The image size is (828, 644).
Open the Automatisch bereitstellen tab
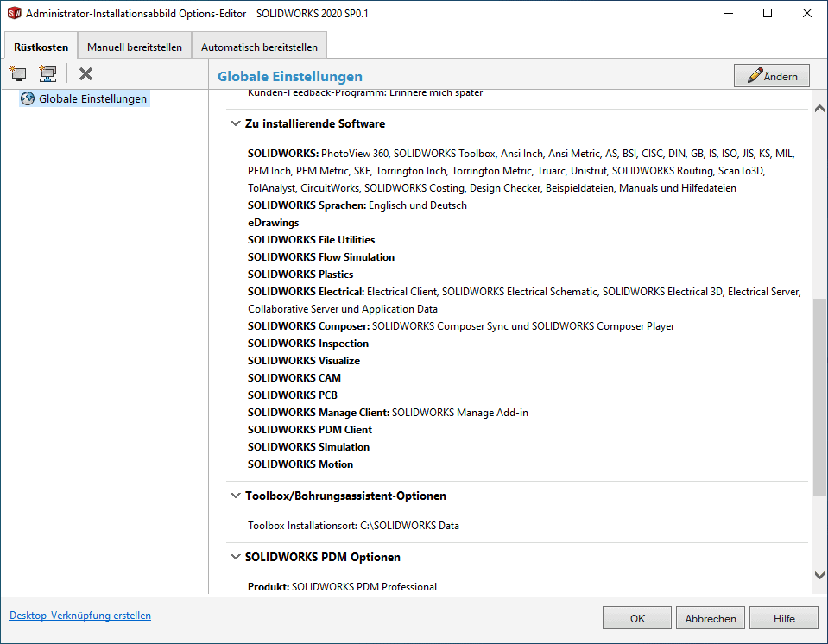coord(259,47)
